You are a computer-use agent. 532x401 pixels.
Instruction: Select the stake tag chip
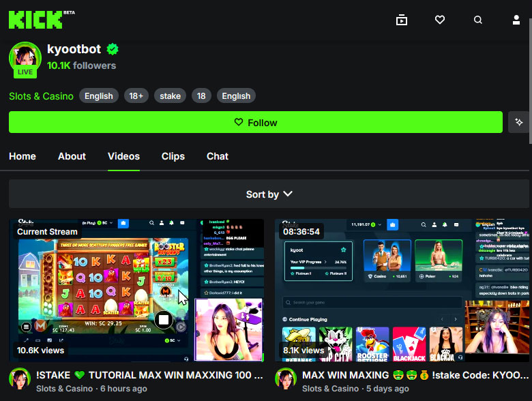[x=170, y=96]
